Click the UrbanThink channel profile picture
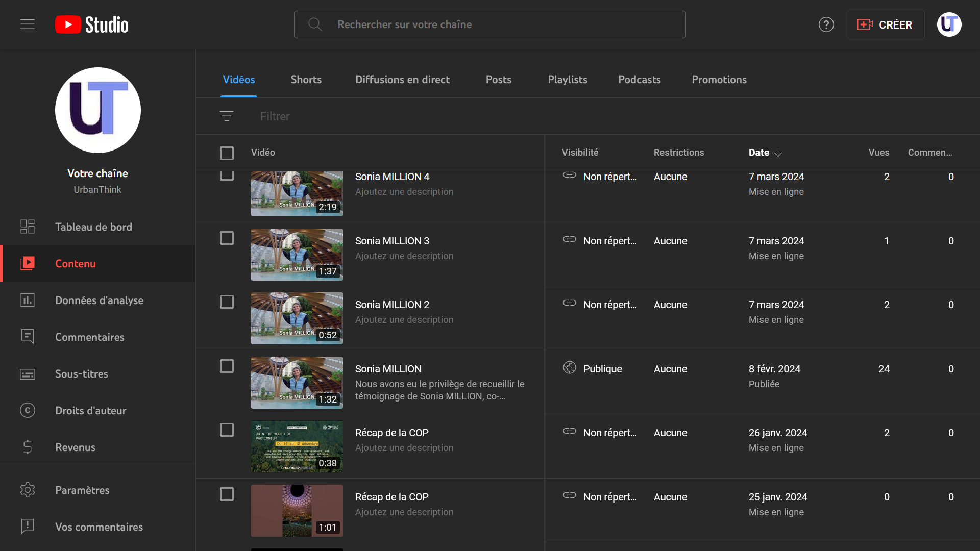The width and height of the screenshot is (980, 551). pyautogui.click(x=98, y=110)
